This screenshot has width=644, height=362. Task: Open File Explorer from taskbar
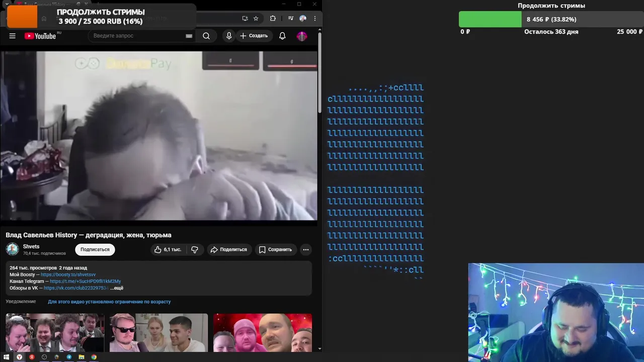tap(82, 357)
